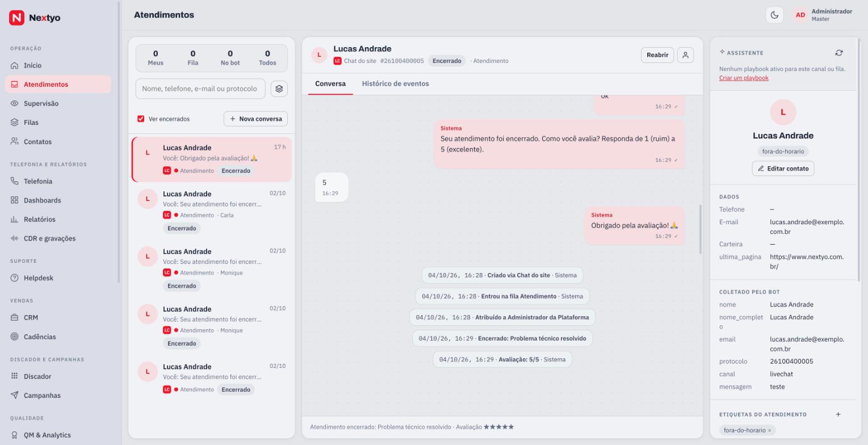The image size is (868, 445).
Task: Open Filas from the sidebar
Action: [58, 123]
